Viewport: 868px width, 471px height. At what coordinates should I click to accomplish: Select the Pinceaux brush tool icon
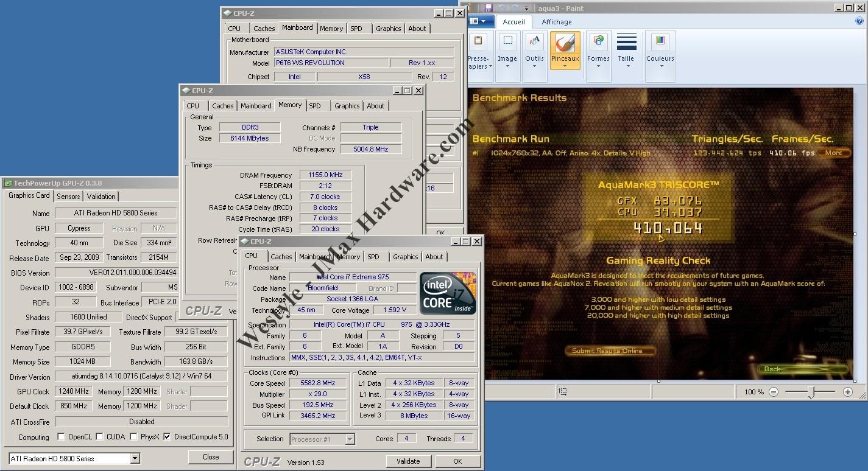(x=565, y=43)
